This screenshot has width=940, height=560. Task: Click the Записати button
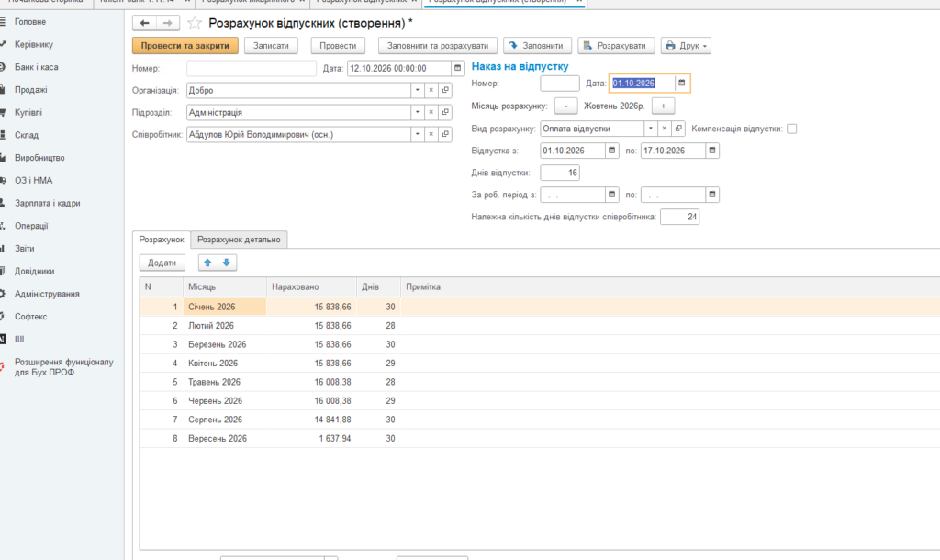pos(271,46)
